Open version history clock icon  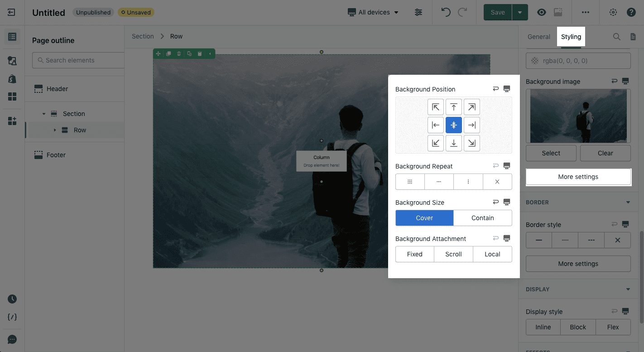(x=12, y=299)
